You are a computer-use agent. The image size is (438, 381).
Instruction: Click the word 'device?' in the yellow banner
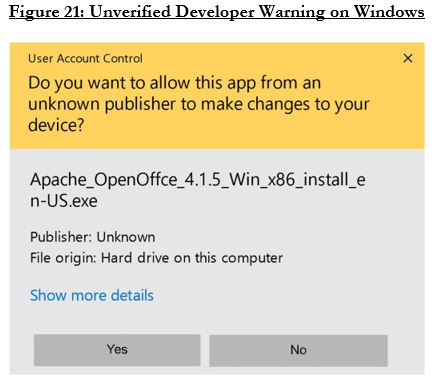tap(56, 126)
